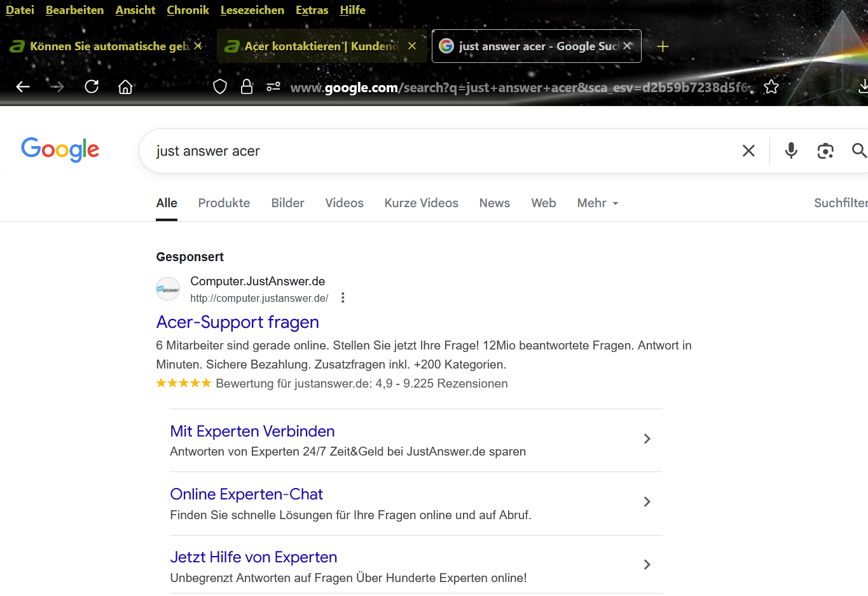Viewport: 868px width, 596px height.
Task: Close the 'Acer kontaktieren' tab
Action: coord(412,46)
